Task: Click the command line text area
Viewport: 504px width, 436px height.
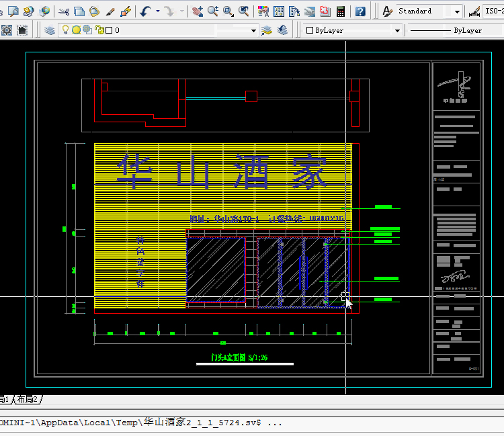Action: 252,423
